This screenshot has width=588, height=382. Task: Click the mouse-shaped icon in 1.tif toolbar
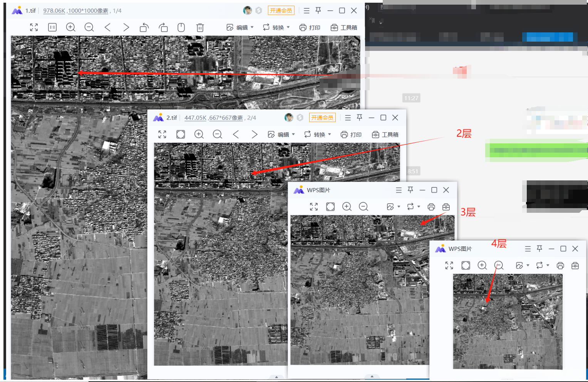[x=181, y=27]
